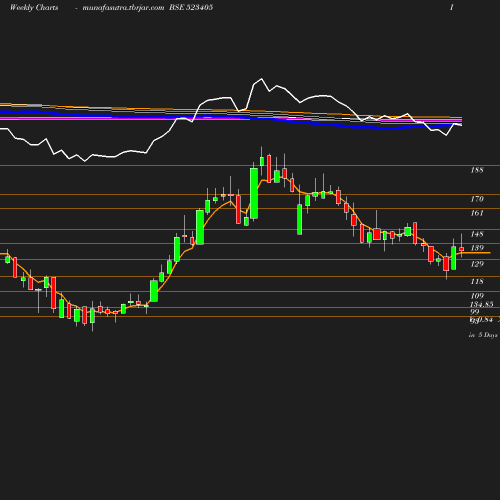Click the 148 price level label
500x500 pixels.
[x=477, y=234]
